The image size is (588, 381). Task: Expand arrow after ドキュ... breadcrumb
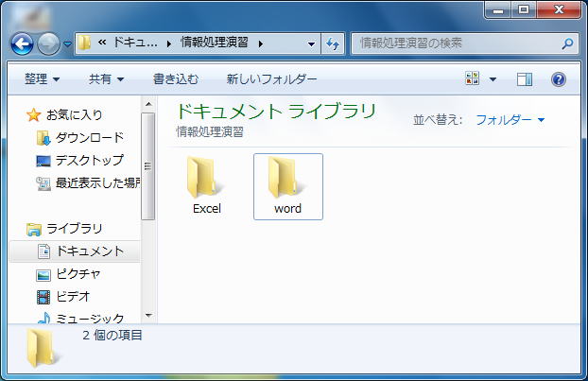[169, 43]
